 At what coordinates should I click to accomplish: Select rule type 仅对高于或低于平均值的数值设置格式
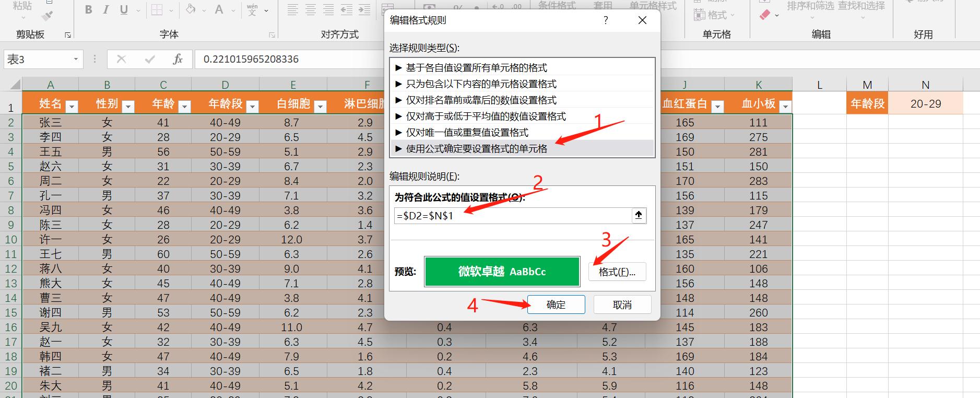pyautogui.click(x=522, y=116)
